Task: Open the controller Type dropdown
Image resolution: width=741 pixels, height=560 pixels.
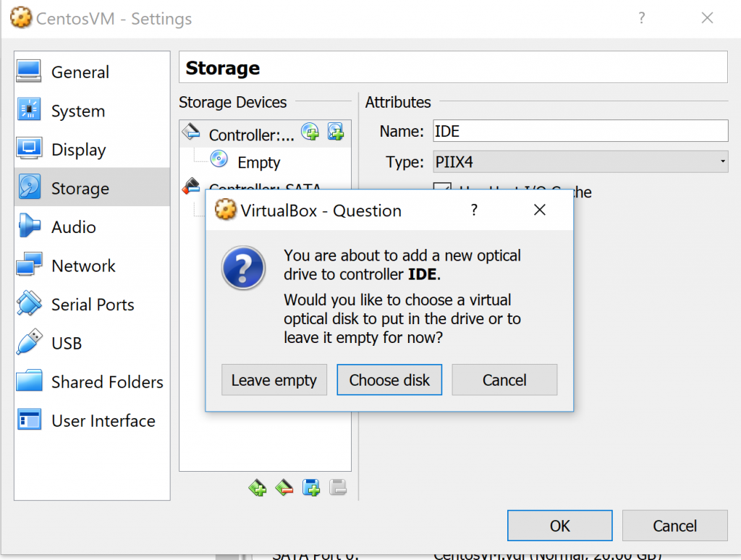Action: 580,161
